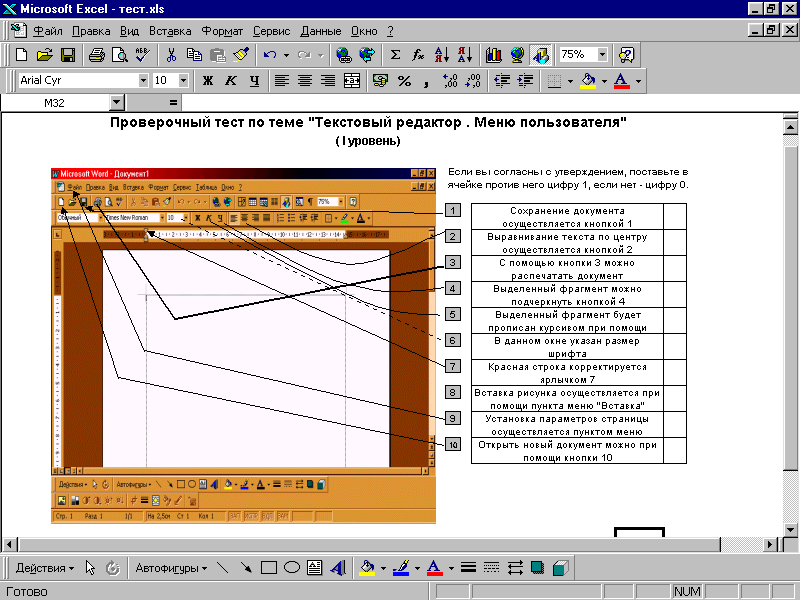The height and width of the screenshot is (600, 800).
Task: Undo the last action
Action: pos(269,55)
